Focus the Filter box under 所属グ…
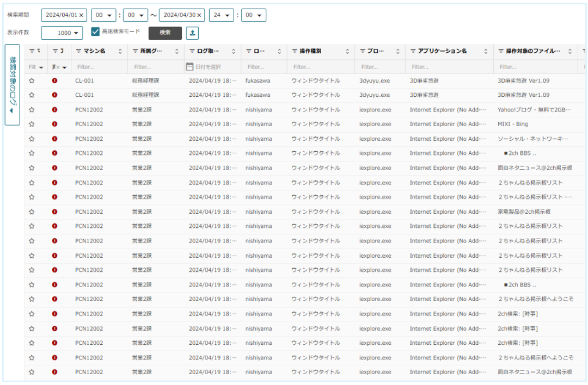This screenshot has height=385, width=588. tap(156, 67)
